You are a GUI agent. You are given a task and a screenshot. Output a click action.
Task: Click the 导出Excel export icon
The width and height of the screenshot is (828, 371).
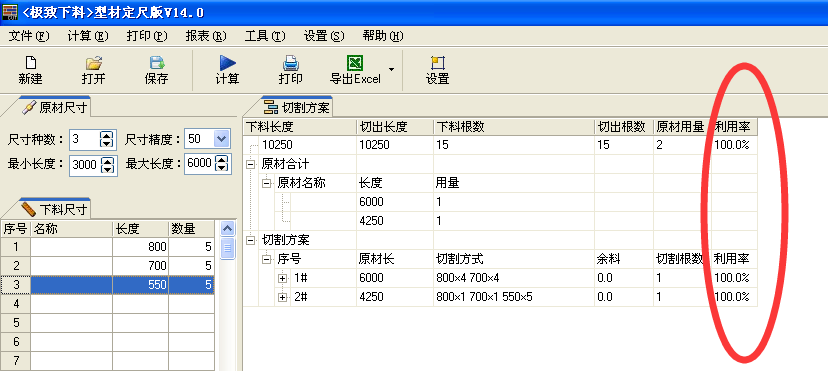click(355, 63)
